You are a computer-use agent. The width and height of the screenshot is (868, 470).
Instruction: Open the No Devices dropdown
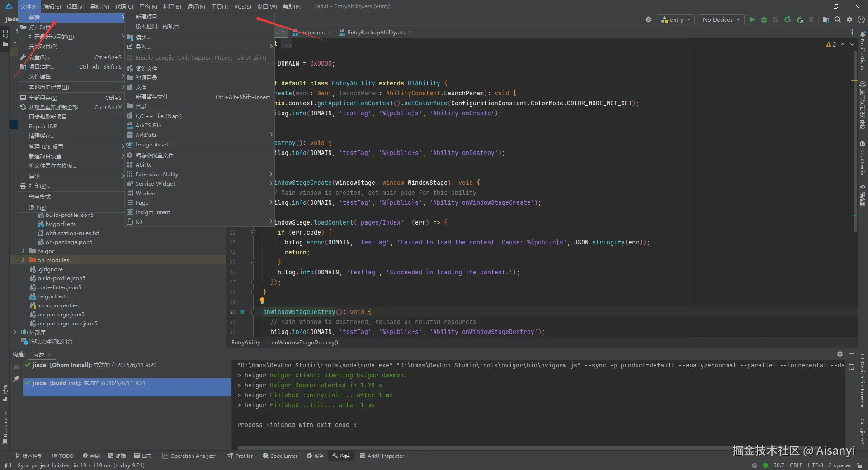[722, 19]
